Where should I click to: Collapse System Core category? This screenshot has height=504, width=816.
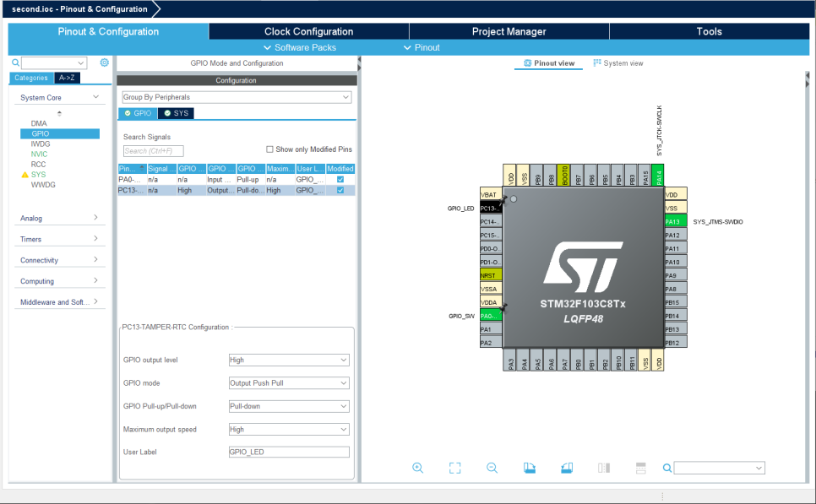click(x=59, y=97)
